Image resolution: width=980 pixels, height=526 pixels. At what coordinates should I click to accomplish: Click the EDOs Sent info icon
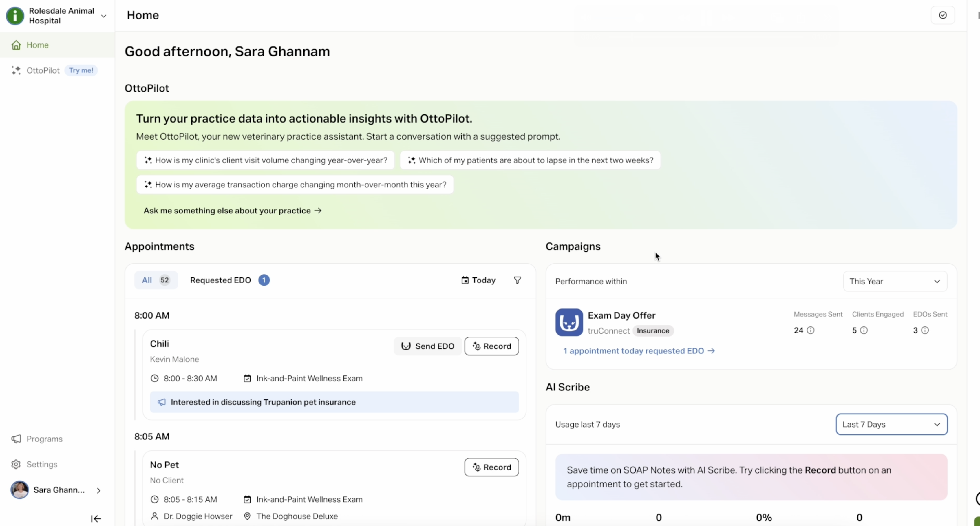click(x=925, y=330)
